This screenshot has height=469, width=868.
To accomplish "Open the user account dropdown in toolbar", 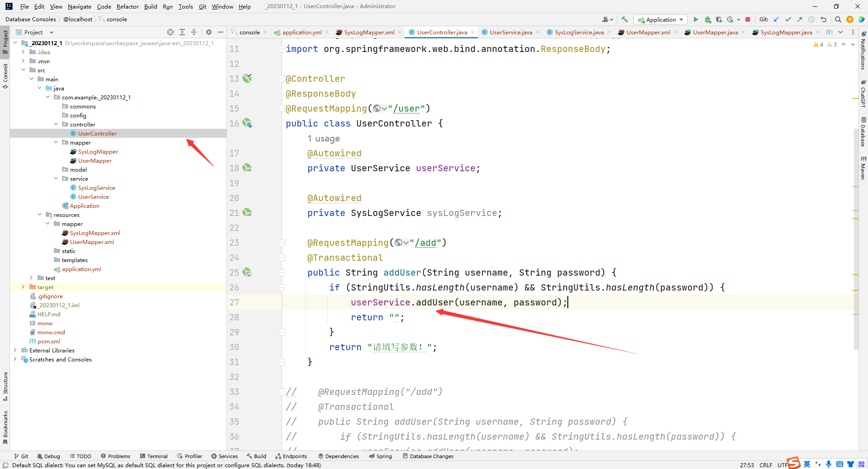I will (607, 19).
